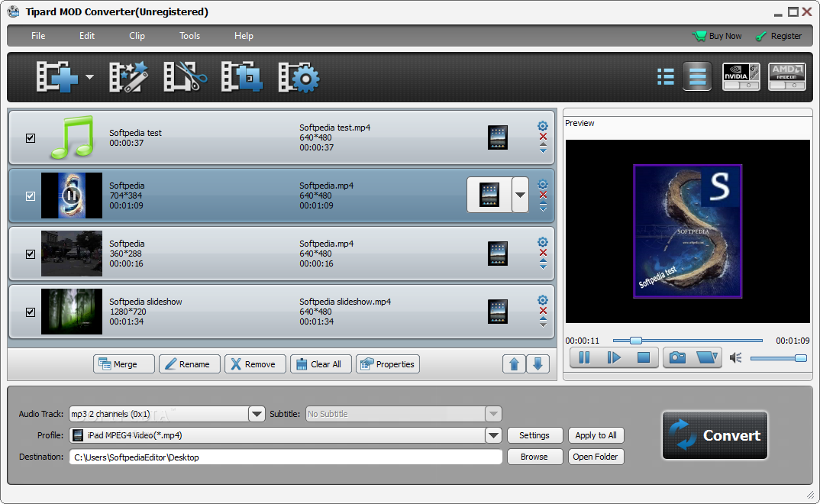Remove Softpedia test with its red X
Screen dimensions: 820x504
tap(543, 137)
